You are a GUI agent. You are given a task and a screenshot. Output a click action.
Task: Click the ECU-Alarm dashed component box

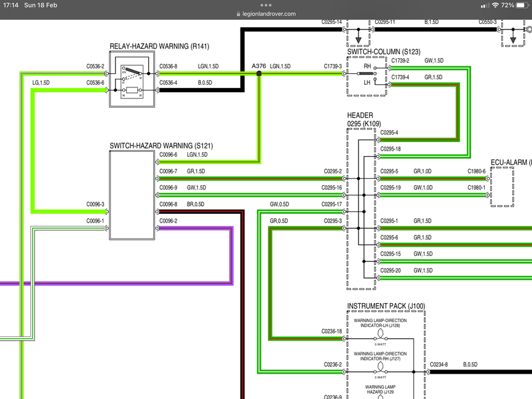[x=502, y=187]
